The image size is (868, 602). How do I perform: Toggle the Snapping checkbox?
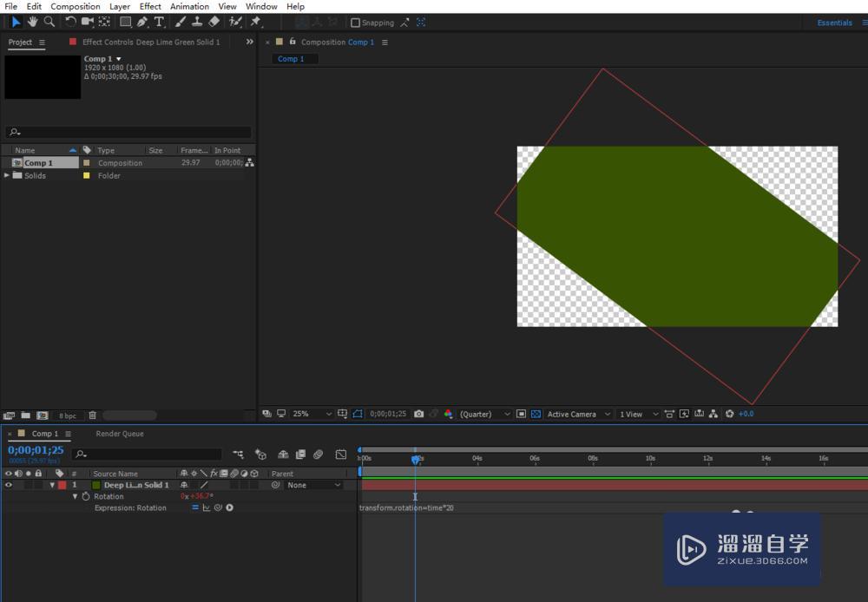click(x=355, y=23)
